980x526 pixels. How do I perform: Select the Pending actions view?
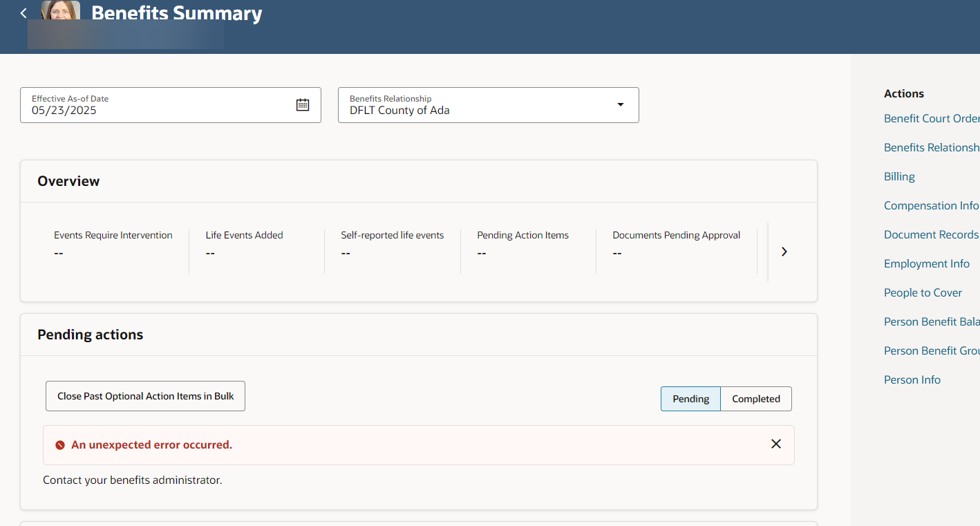[690, 399]
